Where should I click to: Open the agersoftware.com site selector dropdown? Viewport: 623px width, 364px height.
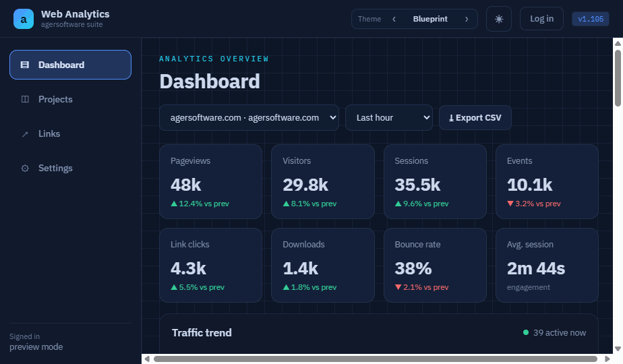[249, 117]
